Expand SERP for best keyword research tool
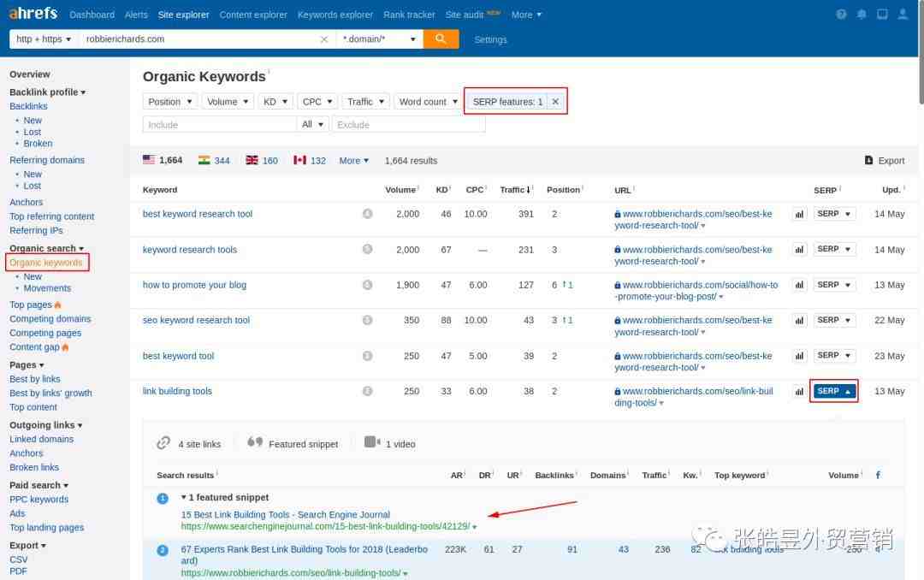Viewport: 924px width, 580px height. 833,213
